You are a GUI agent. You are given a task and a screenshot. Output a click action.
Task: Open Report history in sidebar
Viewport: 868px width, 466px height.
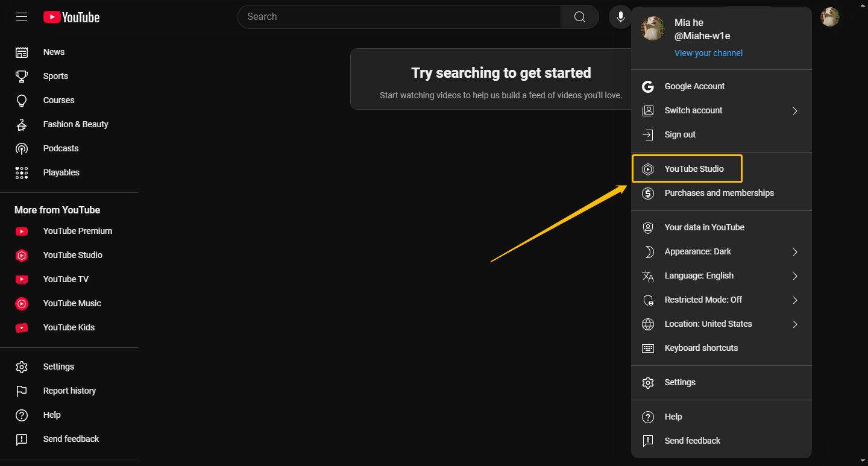tap(69, 391)
